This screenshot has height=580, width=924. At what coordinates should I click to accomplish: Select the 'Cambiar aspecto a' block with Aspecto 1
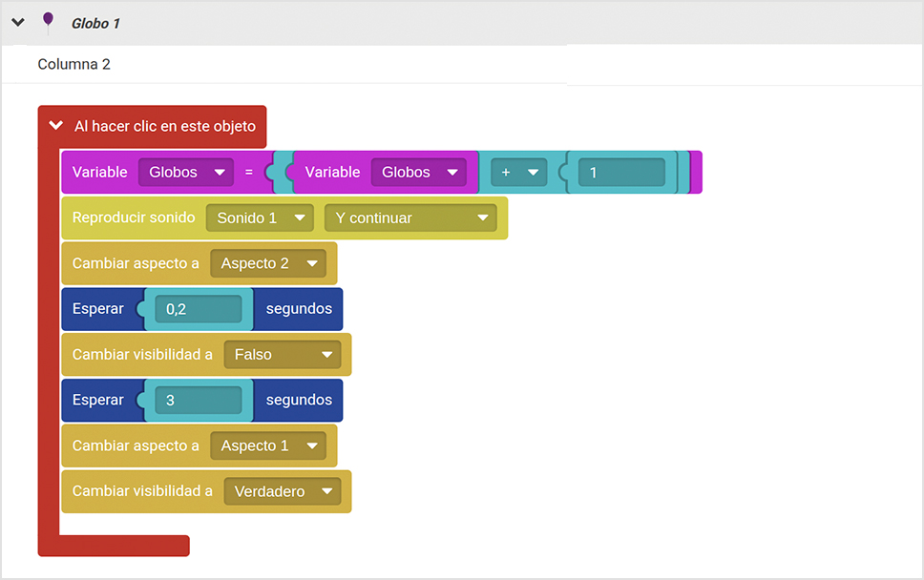[199, 445]
